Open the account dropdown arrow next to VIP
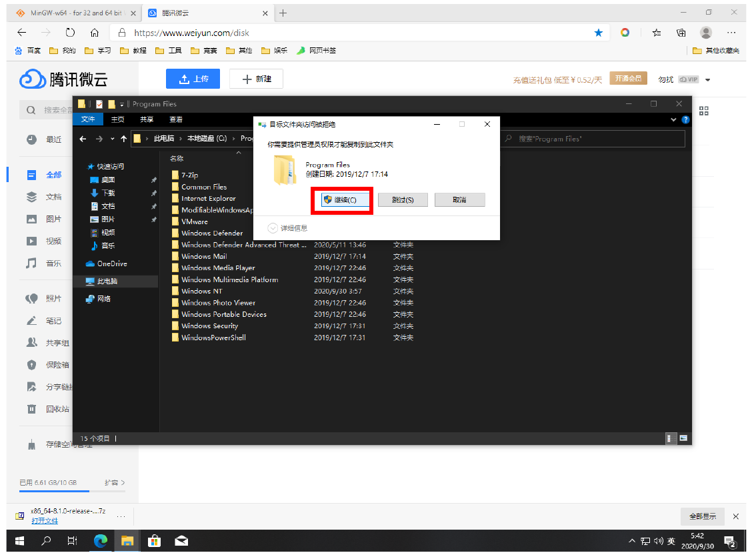This screenshot has width=756, height=559. (707, 80)
